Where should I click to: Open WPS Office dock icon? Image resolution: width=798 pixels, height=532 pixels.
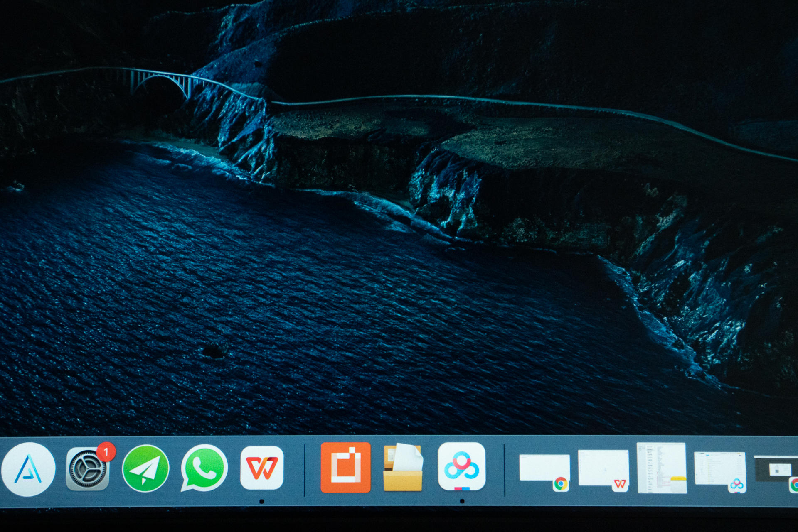262,468
